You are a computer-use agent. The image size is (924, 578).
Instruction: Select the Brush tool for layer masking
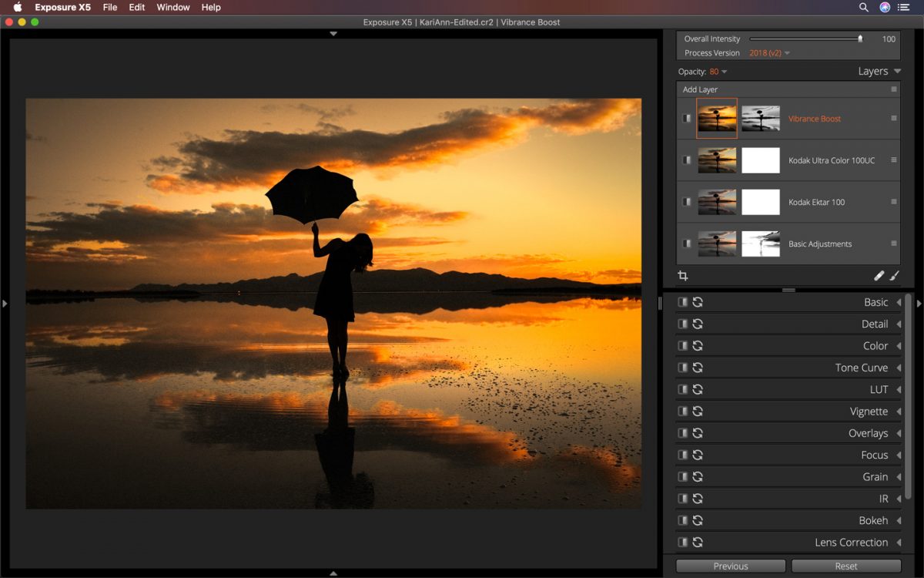click(x=895, y=275)
